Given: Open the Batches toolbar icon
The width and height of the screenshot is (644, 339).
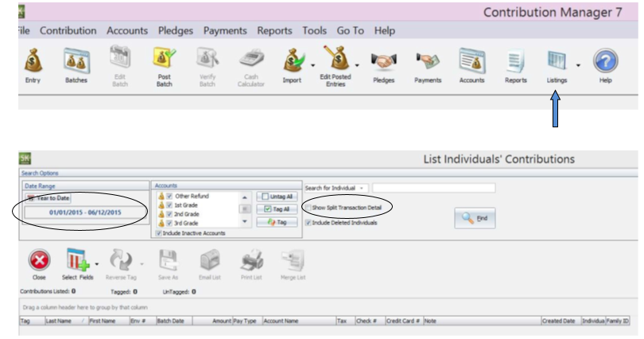Looking at the screenshot, I should 76,60.
